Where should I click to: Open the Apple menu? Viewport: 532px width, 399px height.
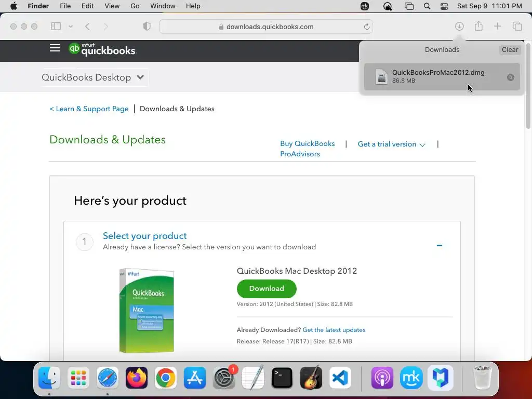[x=14, y=6]
